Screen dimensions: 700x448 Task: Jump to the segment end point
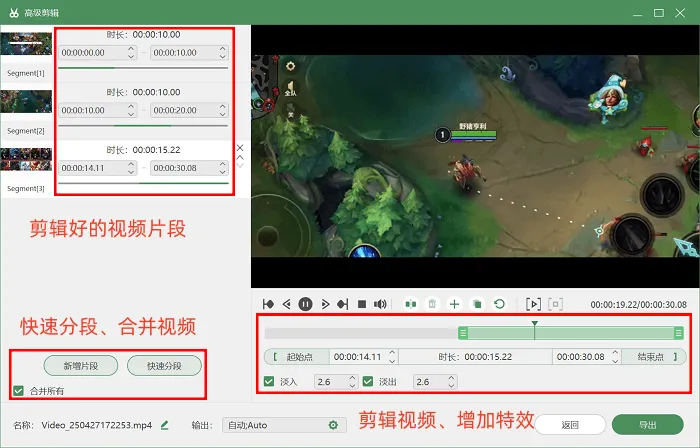[x=342, y=304]
